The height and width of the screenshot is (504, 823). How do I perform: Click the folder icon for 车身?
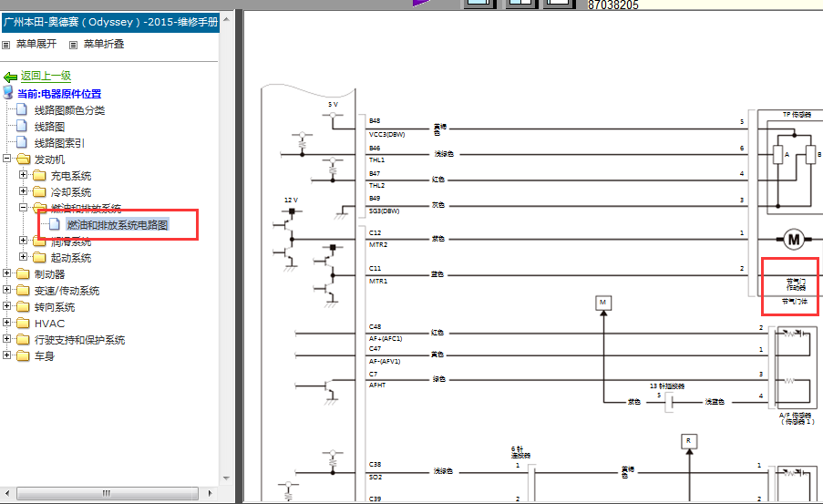point(23,355)
